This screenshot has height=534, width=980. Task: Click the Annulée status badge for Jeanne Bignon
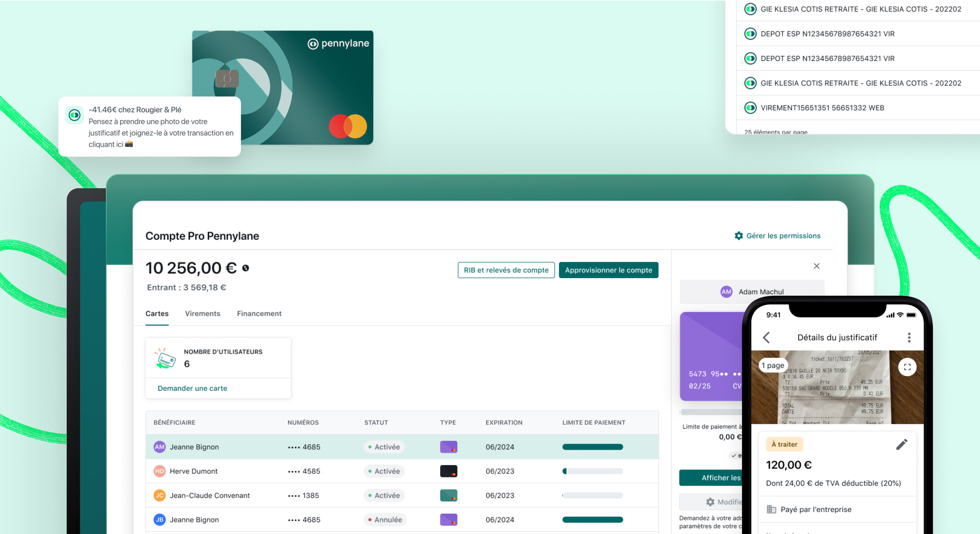pos(385,520)
